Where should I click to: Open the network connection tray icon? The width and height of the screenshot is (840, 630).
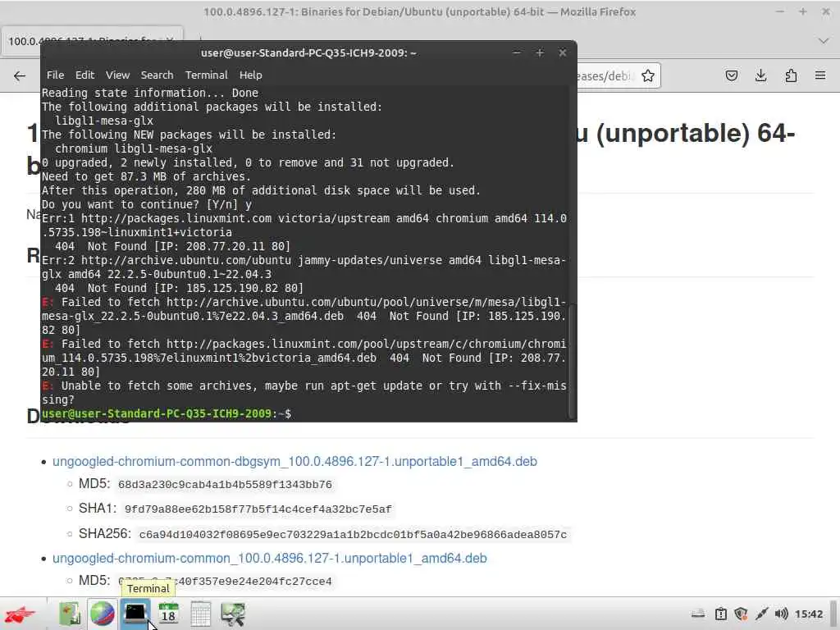coord(761,614)
